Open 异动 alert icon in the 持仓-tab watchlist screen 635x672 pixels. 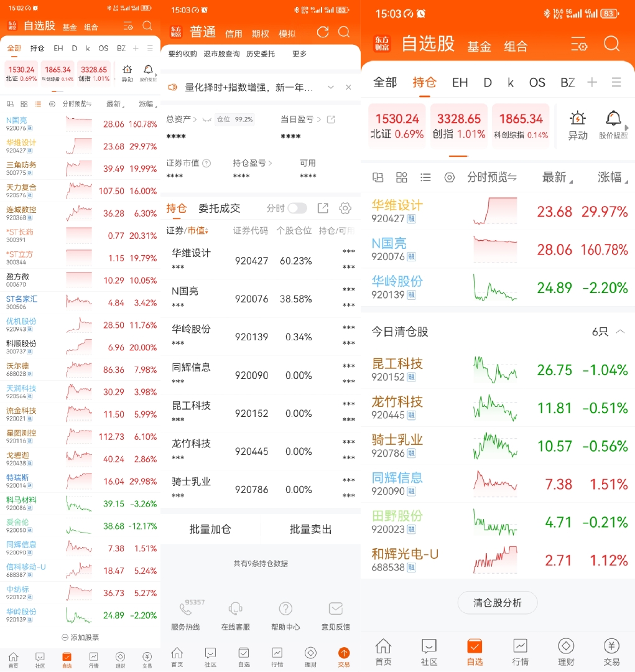[578, 126]
